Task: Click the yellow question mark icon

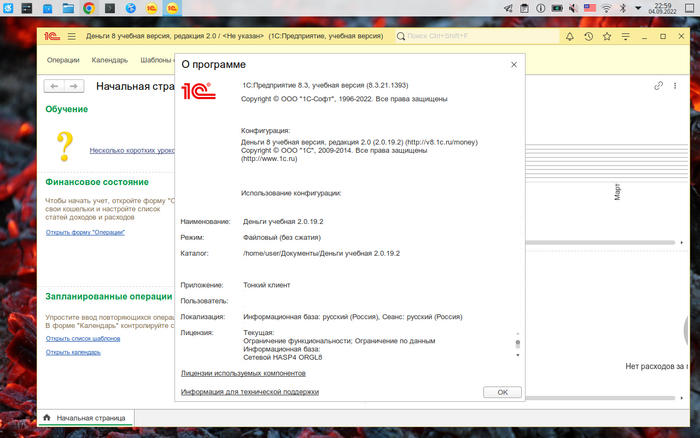Action: (65, 146)
